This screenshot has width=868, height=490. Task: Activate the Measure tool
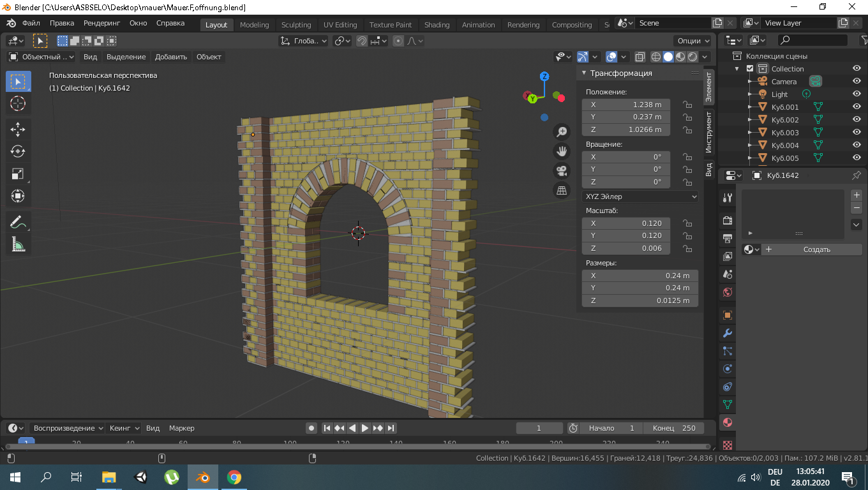tap(18, 244)
